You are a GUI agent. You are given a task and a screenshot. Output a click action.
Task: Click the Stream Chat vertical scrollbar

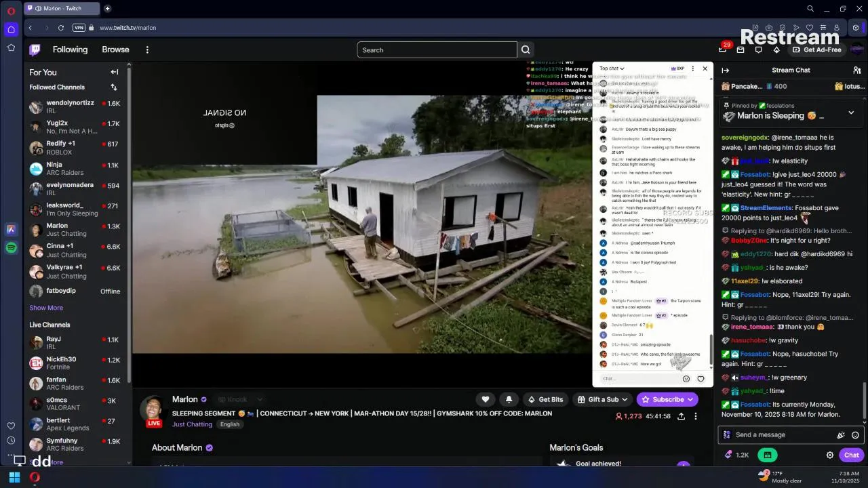coord(864,401)
